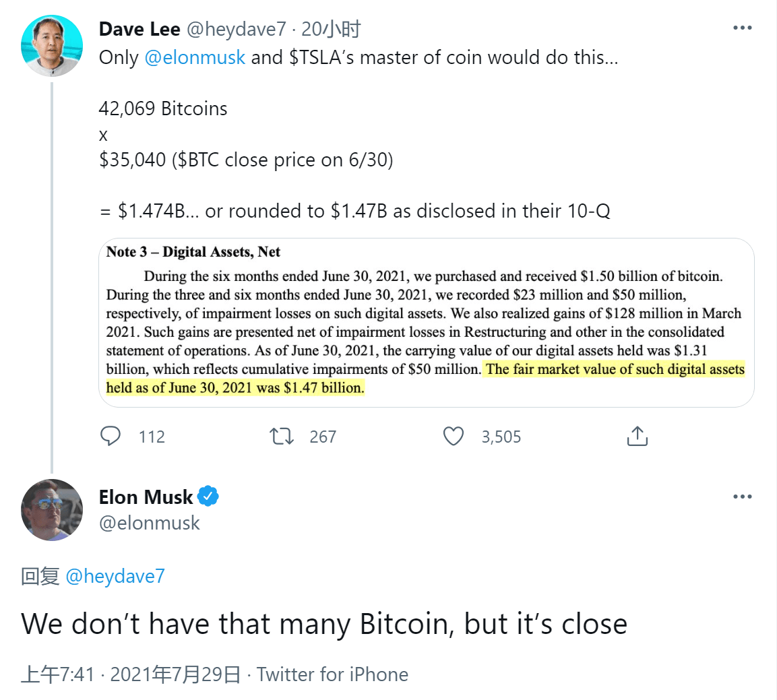Open the 10-Q Digital Assets note image
This screenshot has height=700, width=777.
(x=426, y=322)
